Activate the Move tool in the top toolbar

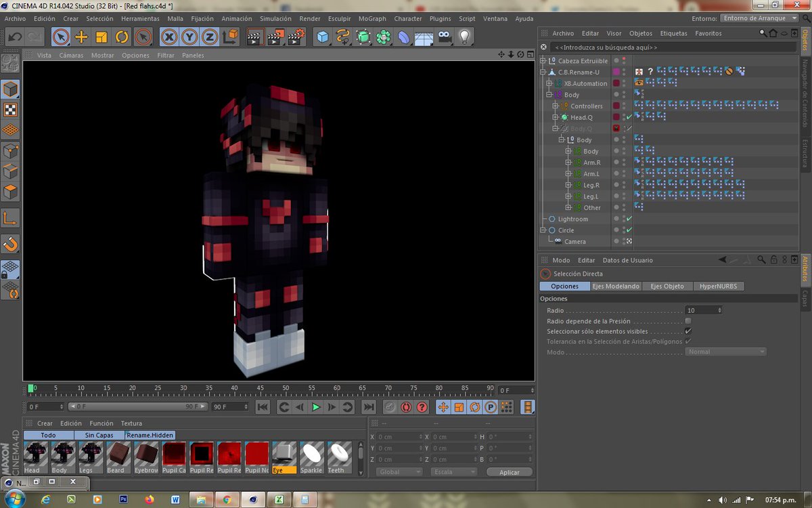pyautogui.click(x=81, y=37)
